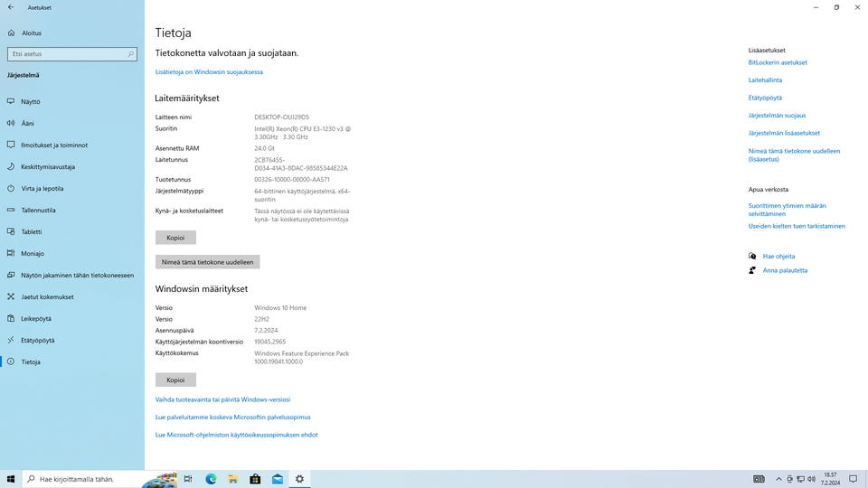Viewport: 868px width, 488px height.
Task: Open notification center icon
Action: pos(853,479)
